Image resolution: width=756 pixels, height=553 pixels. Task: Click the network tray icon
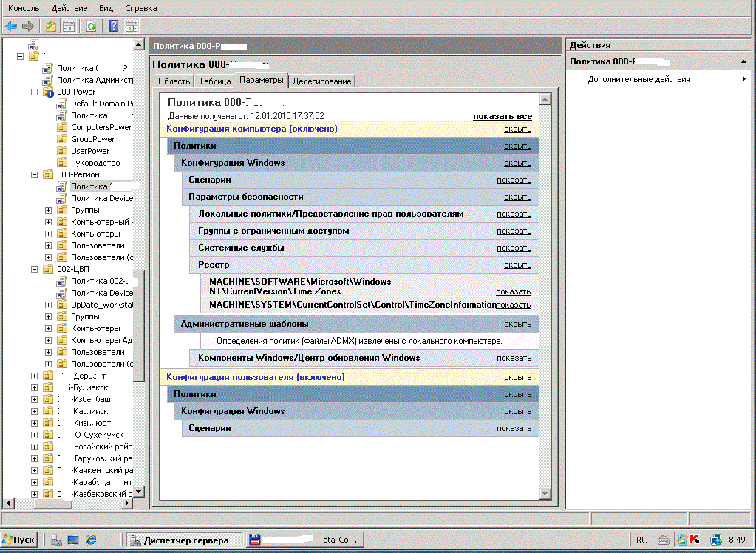[x=716, y=540]
